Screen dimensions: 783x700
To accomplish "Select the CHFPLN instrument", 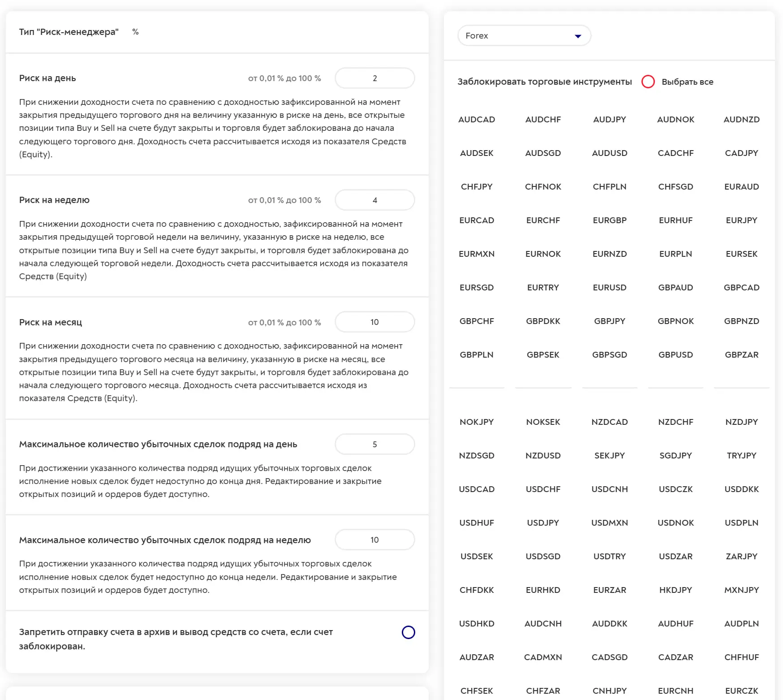I will pyautogui.click(x=610, y=186).
